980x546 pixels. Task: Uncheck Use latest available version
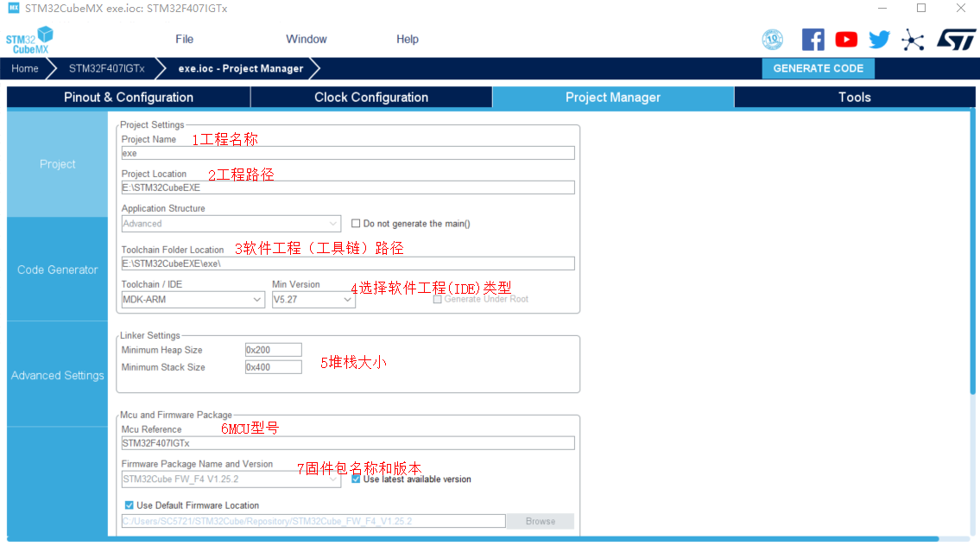356,479
